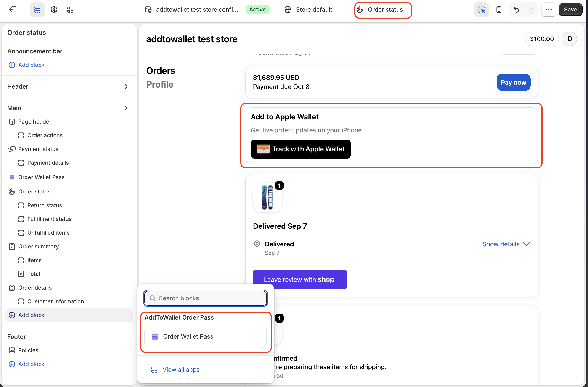Select Page header in the sidebar
588x387 pixels.
click(34, 121)
